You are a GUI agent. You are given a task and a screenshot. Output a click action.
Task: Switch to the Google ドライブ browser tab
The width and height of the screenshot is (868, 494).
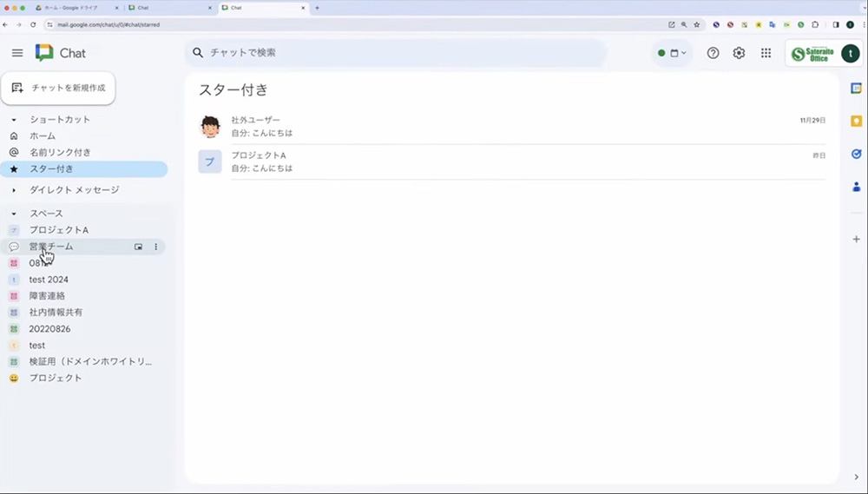click(x=75, y=8)
